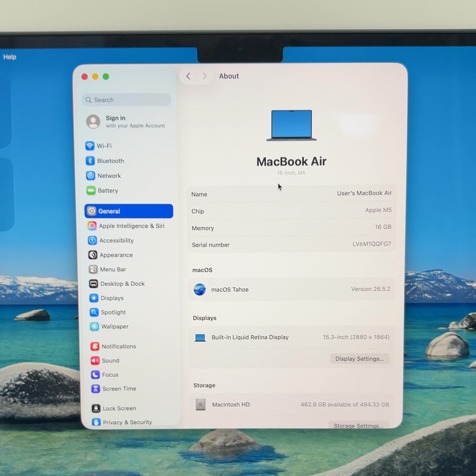Click the "macOS Tahoe" label
The height and width of the screenshot is (476, 476).
(x=230, y=289)
